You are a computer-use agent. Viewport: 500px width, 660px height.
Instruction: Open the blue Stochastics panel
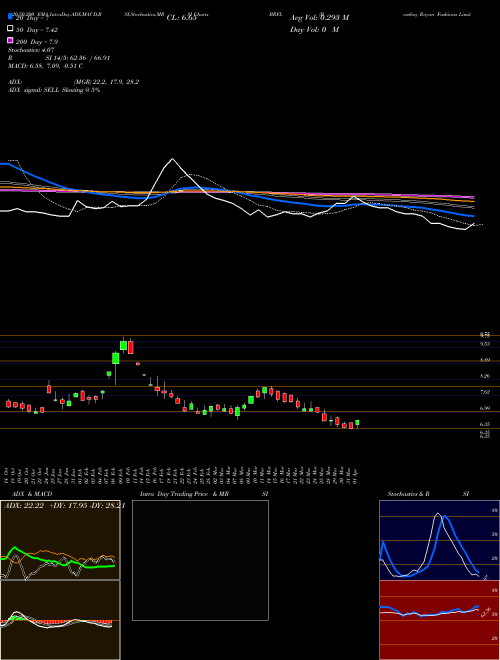439,540
